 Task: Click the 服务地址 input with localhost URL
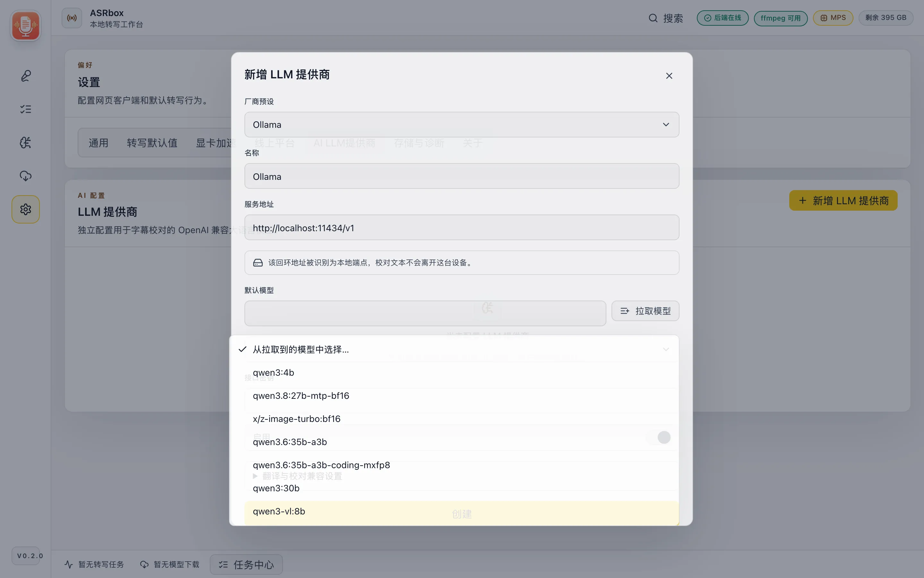click(x=462, y=227)
